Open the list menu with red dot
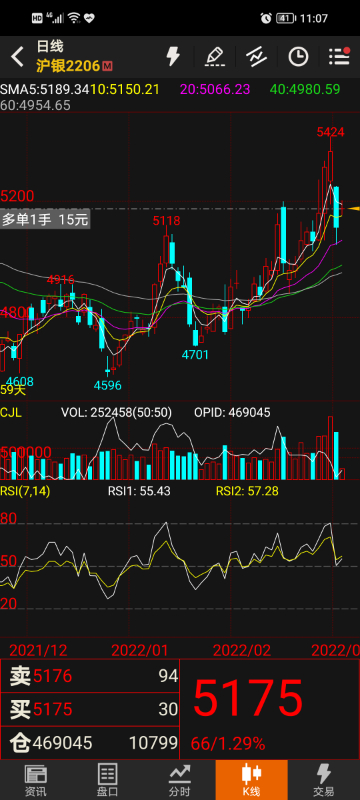Screen dimensions: 360x800 pos(339,56)
